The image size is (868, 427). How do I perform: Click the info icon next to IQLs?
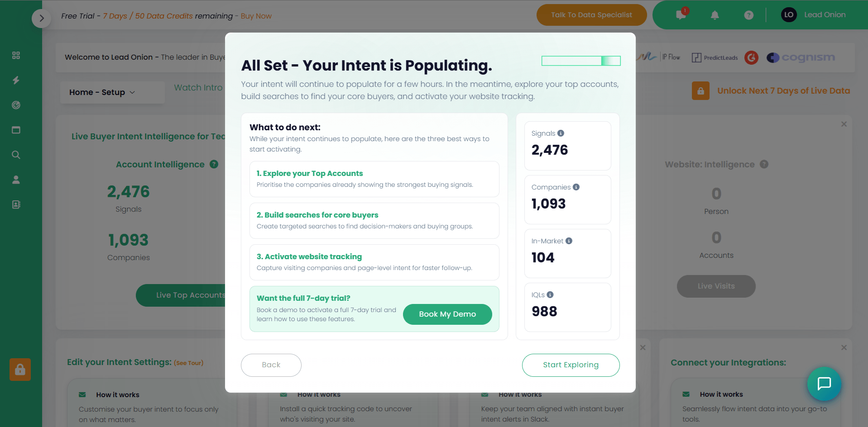(x=550, y=294)
